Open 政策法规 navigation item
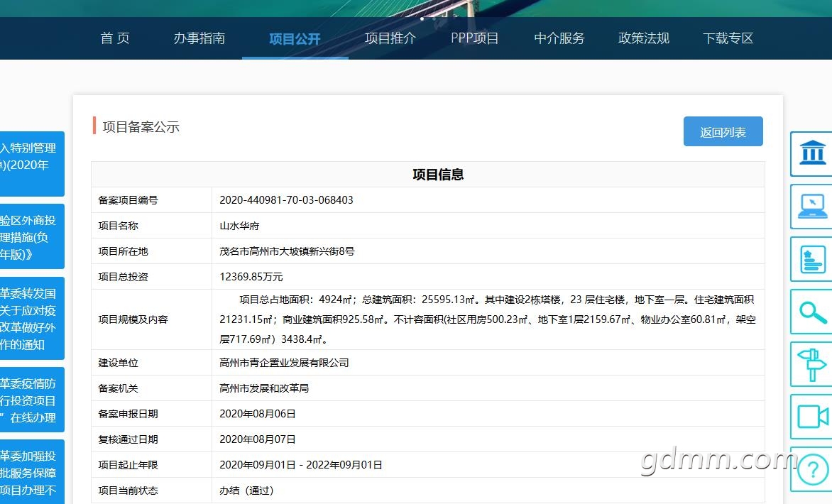Screen dimensions: 832x504 click(x=644, y=38)
